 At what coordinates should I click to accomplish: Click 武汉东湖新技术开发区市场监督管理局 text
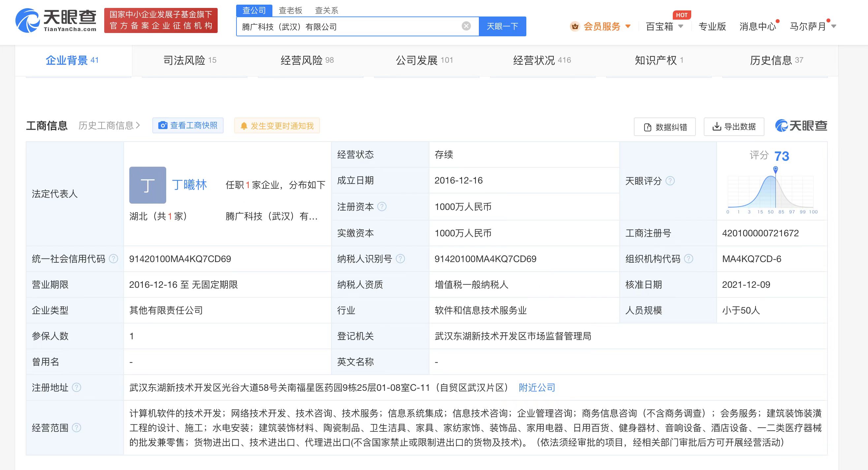[512, 336]
